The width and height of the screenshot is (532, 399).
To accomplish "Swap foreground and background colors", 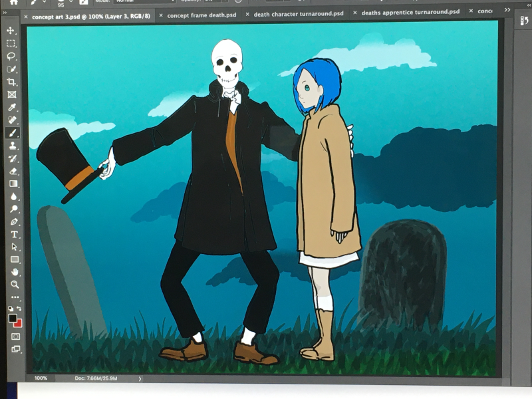I will (19, 309).
